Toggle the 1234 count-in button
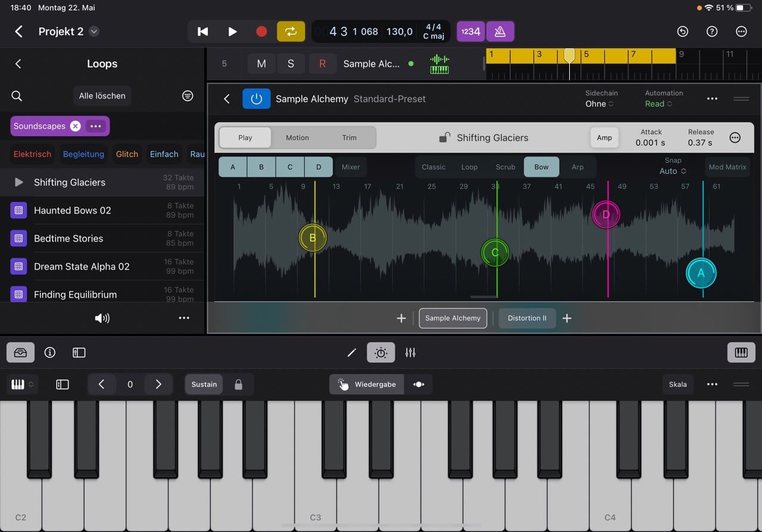 471,32
